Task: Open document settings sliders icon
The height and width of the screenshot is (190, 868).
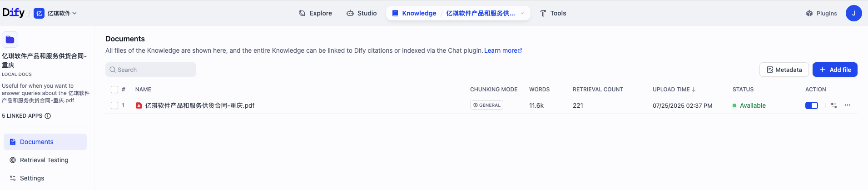Action: (833, 105)
